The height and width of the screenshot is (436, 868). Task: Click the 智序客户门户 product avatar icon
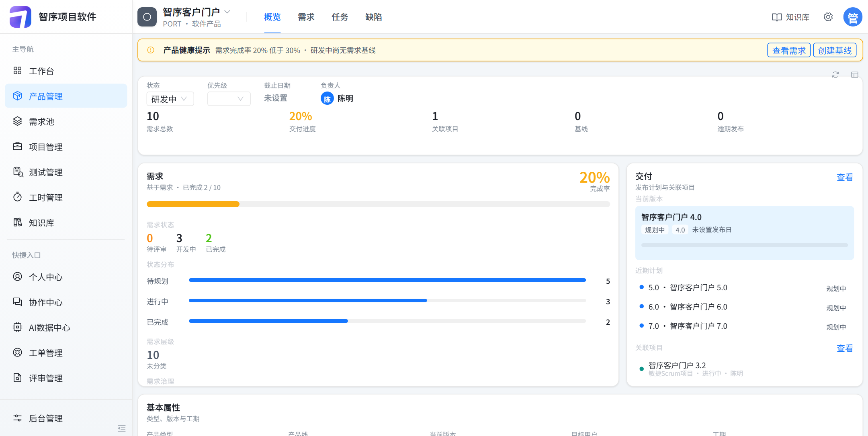(147, 17)
